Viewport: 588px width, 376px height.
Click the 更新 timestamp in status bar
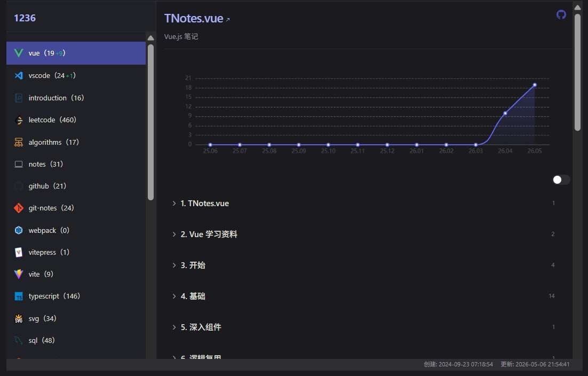[535, 364]
